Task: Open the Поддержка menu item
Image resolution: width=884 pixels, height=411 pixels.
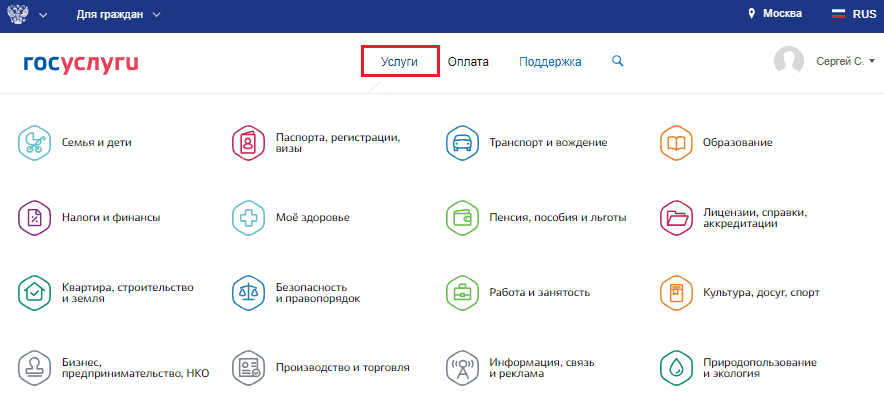Action: click(550, 62)
